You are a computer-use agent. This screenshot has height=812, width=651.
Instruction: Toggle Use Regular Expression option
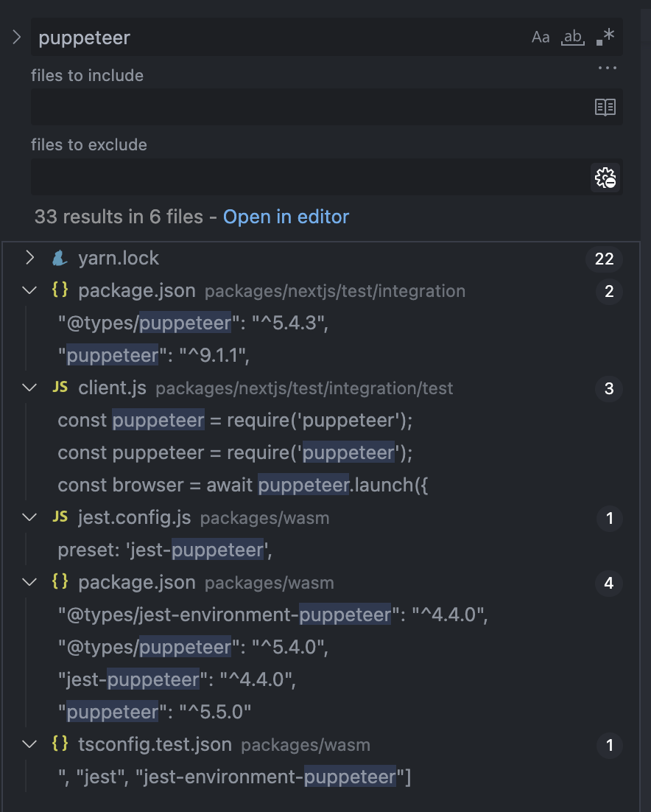coord(605,38)
